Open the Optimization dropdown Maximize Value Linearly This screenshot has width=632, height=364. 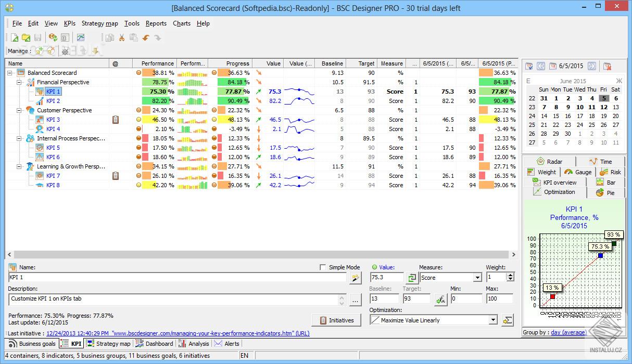(x=493, y=320)
